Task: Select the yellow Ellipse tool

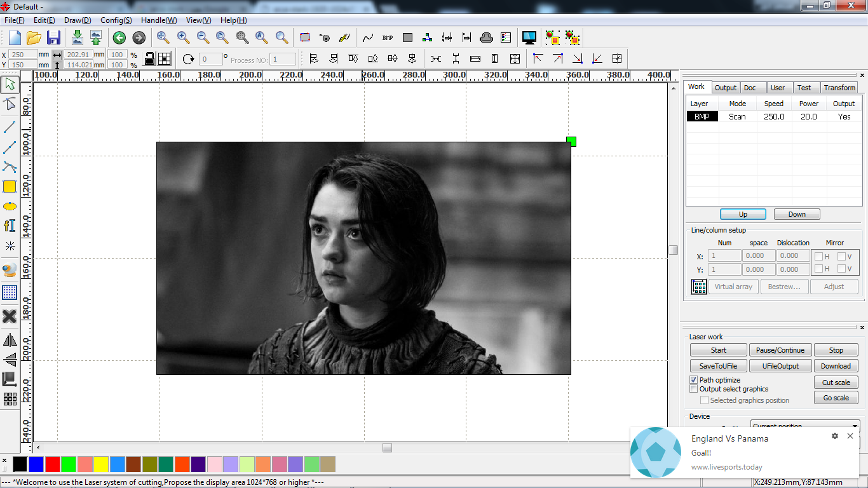Action: click(10, 207)
